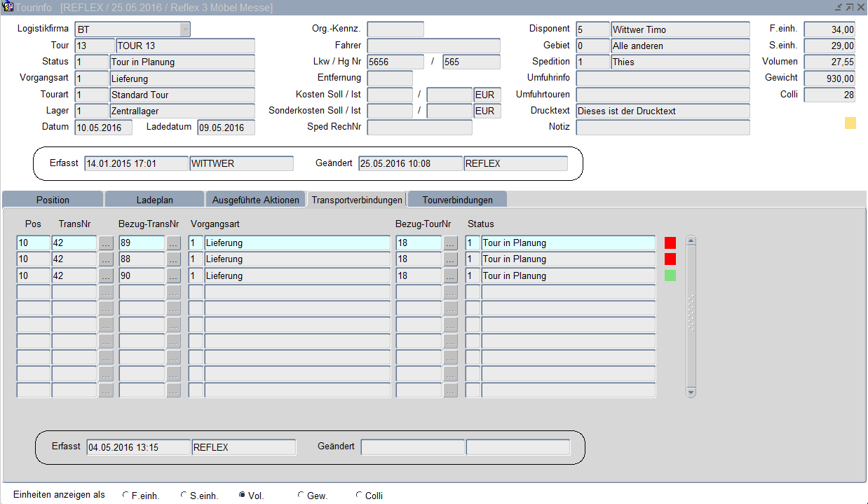This screenshot has width=868, height=504.
Task: Open lookup button next to Bezug-TransNr 90
Action: [173, 276]
